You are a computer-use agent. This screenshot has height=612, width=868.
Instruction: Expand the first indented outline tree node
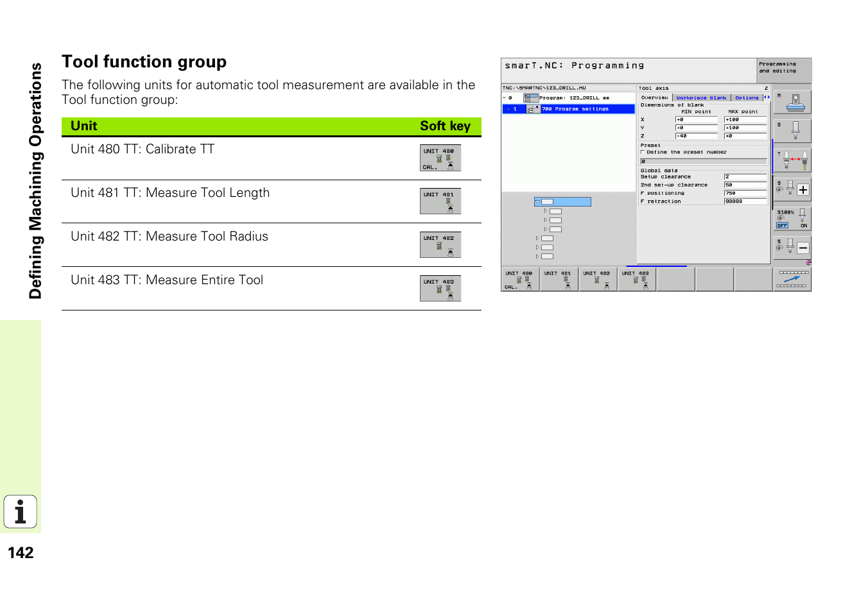[546, 211]
